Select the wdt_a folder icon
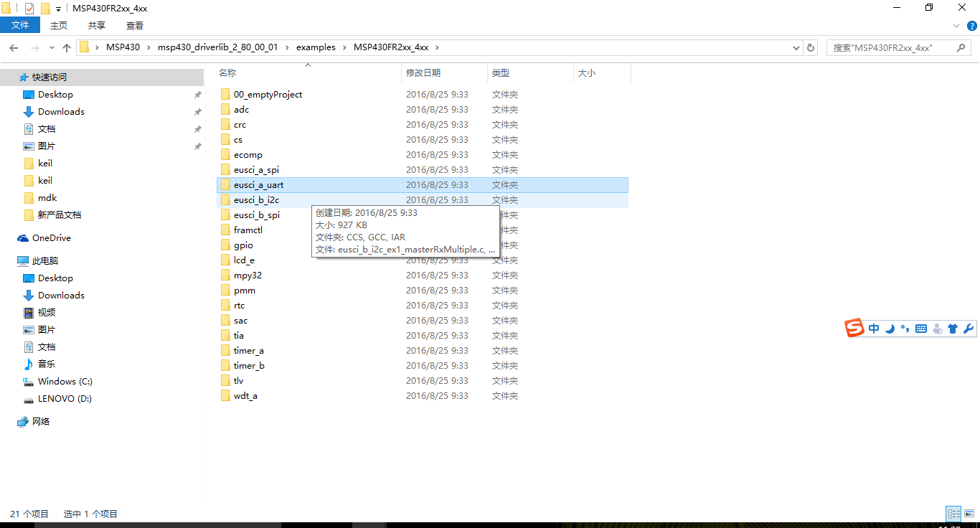This screenshot has width=980, height=528. pyautogui.click(x=225, y=396)
